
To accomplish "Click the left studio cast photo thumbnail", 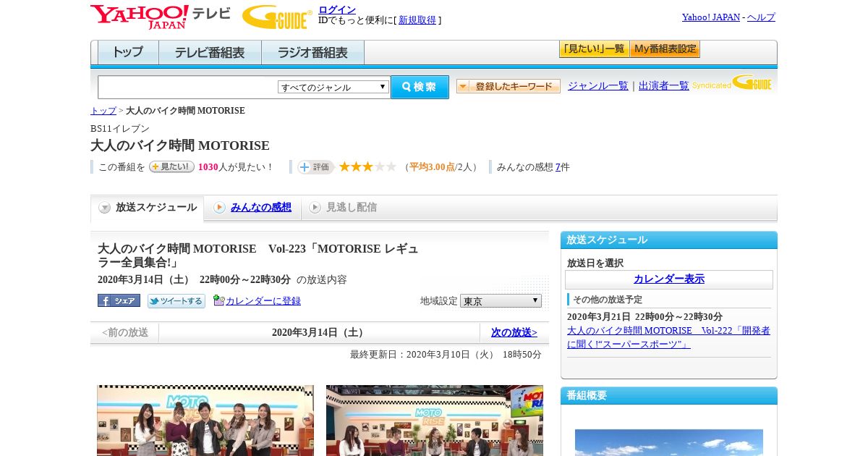I will coord(205,421).
